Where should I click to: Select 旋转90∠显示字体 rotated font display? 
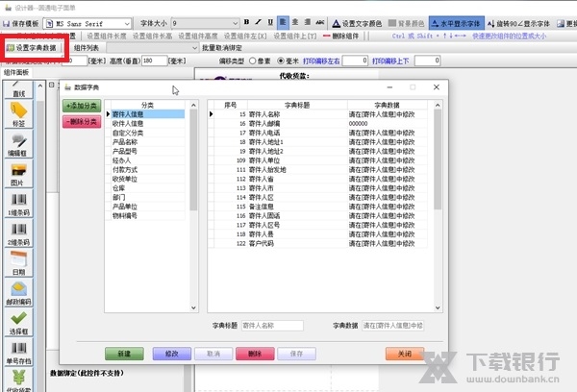(x=519, y=23)
